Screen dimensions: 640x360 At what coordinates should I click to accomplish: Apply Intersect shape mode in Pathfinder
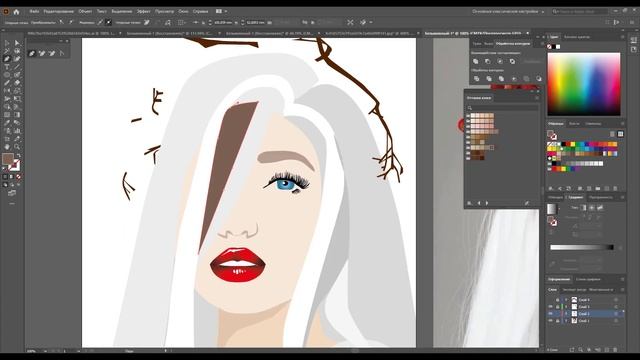[x=500, y=61]
